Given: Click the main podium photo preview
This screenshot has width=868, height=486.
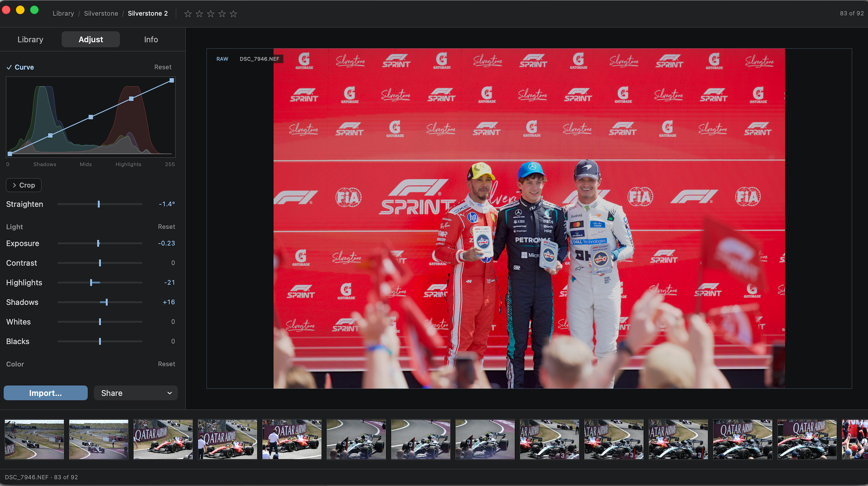Looking at the screenshot, I should (529, 219).
